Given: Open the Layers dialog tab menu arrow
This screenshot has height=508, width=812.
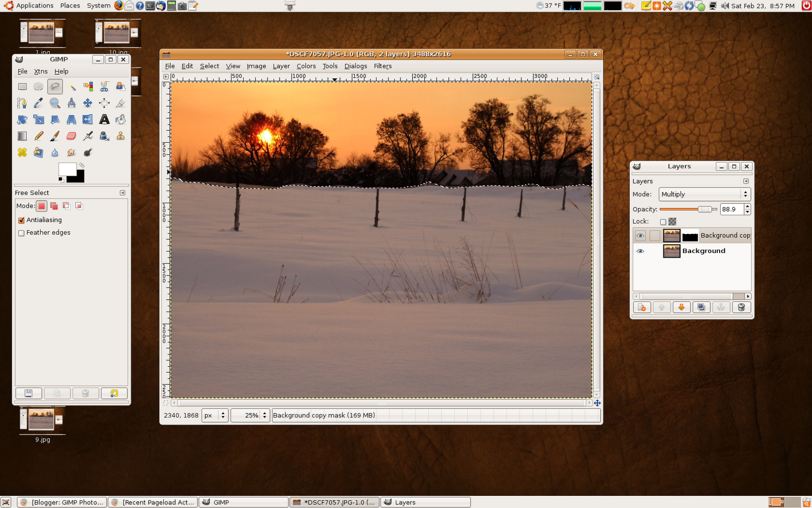Looking at the screenshot, I should [746, 181].
